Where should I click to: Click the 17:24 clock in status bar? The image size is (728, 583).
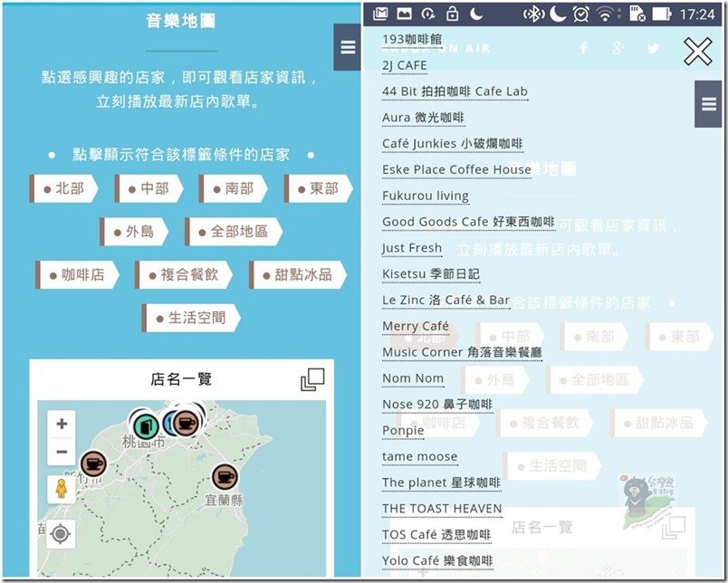pos(697,14)
